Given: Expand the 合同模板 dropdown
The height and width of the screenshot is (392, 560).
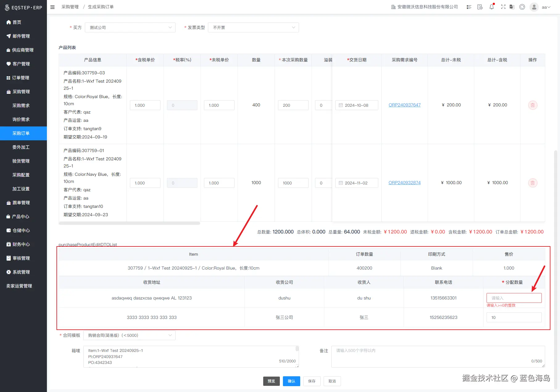Looking at the screenshot, I should point(129,335).
